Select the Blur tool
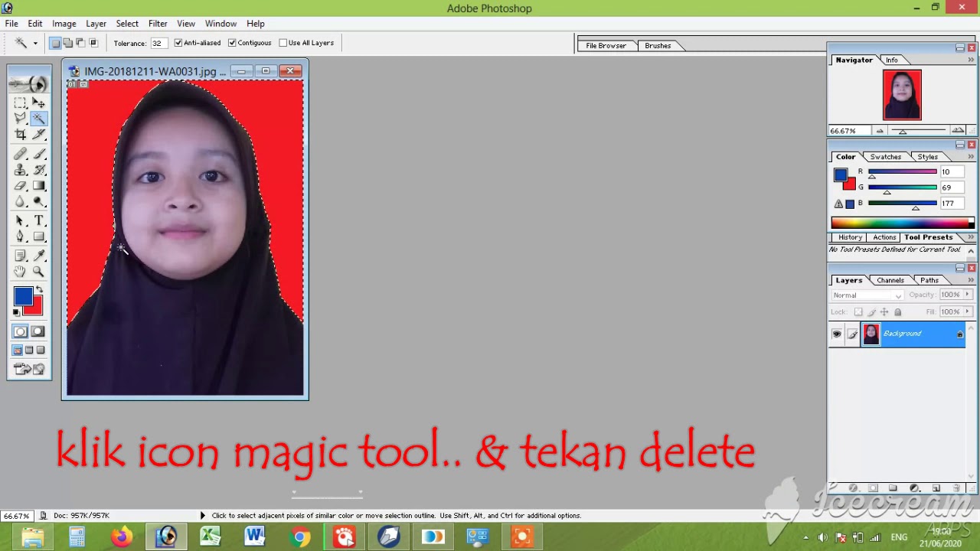 pyautogui.click(x=20, y=202)
